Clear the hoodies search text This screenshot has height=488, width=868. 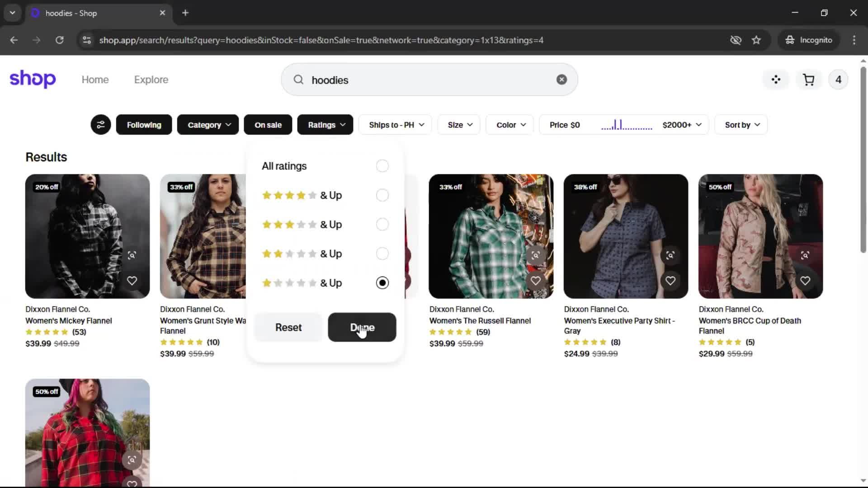click(x=561, y=80)
